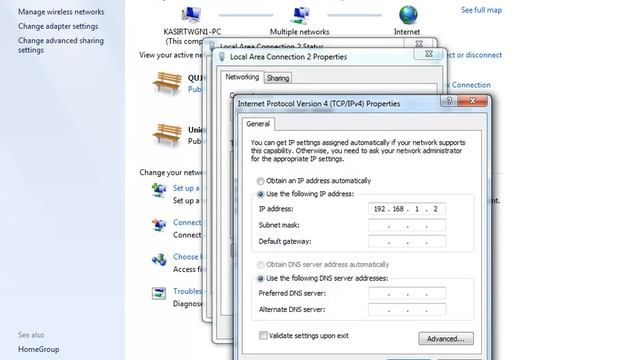Viewport: 640px width, 360px height.
Task: Click the Default gateway field
Action: click(x=407, y=242)
